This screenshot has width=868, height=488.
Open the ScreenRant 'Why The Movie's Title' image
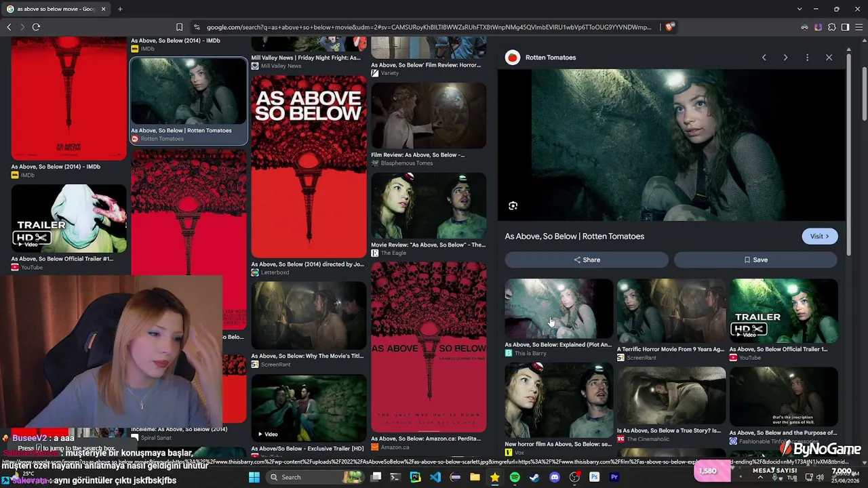click(x=309, y=316)
